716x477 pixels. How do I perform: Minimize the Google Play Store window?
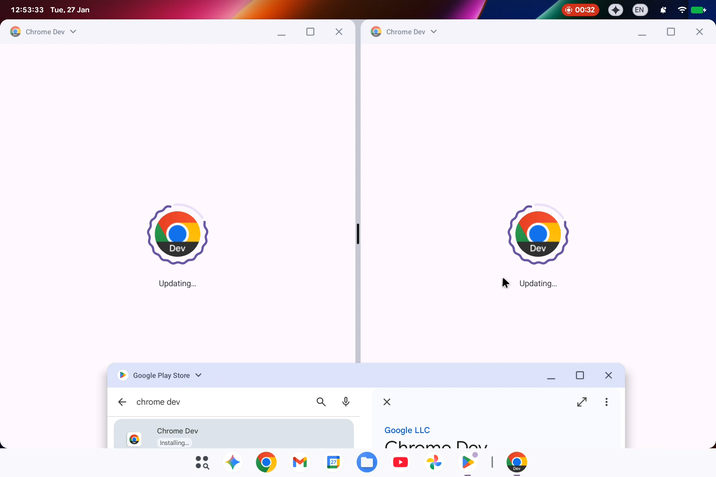551,376
